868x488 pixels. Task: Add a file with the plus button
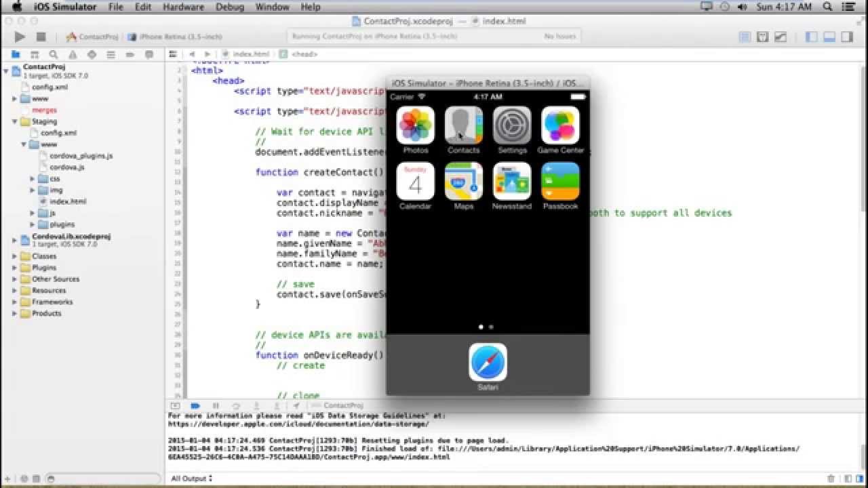[x=7, y=479]
